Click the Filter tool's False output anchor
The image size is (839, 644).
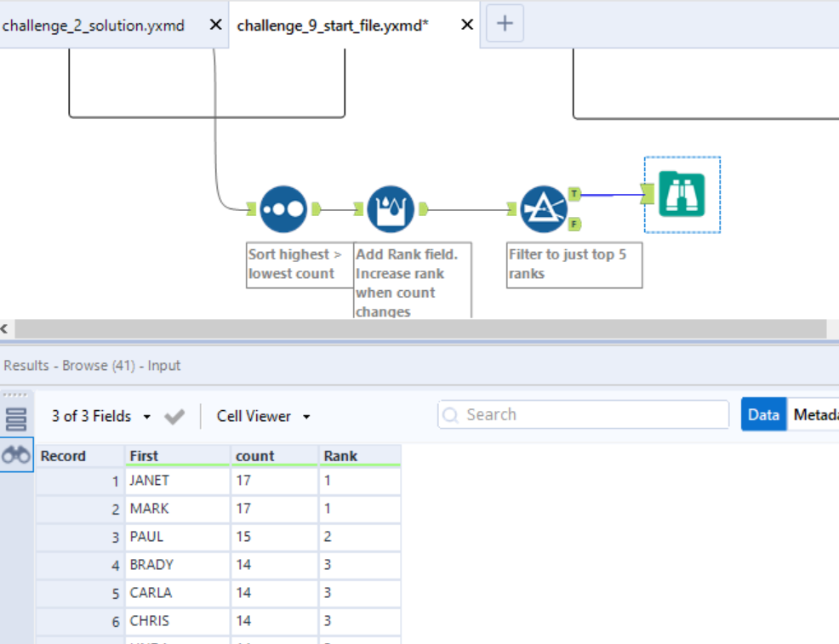574,224
